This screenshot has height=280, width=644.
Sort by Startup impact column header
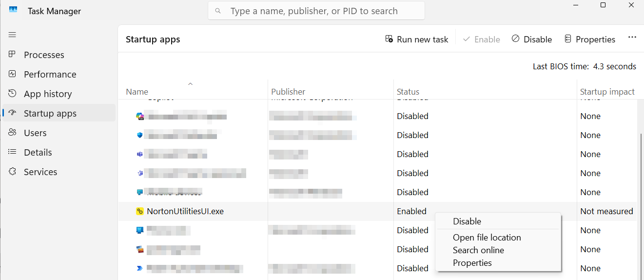(607, 92)
